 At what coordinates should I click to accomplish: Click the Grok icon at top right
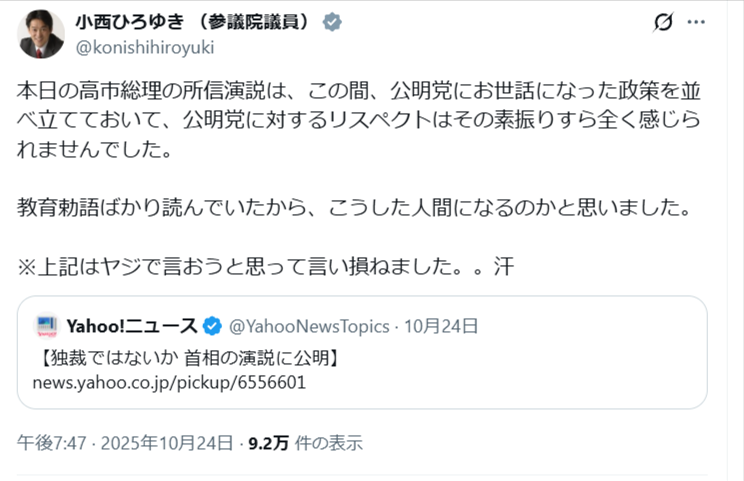coord(662,22)
